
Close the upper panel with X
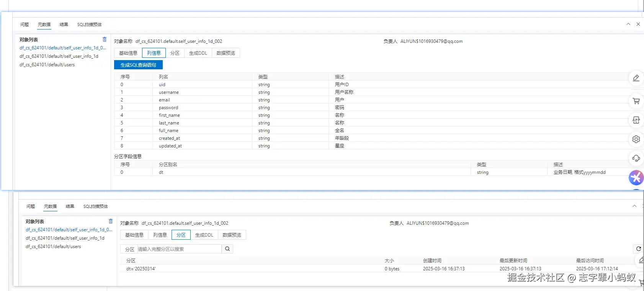(638, 24)
